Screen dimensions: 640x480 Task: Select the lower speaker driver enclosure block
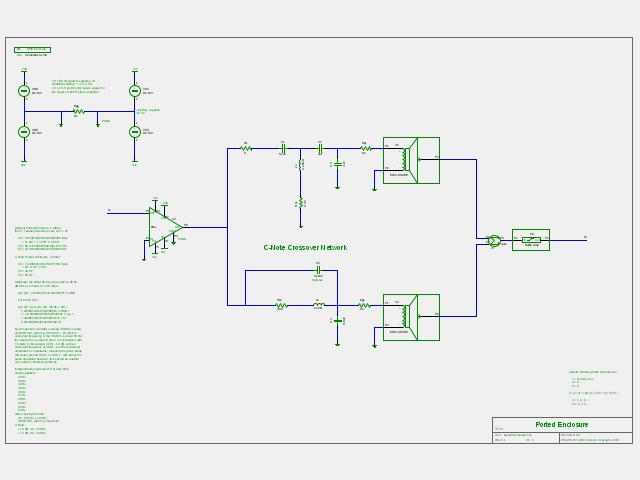pos(411,317)
